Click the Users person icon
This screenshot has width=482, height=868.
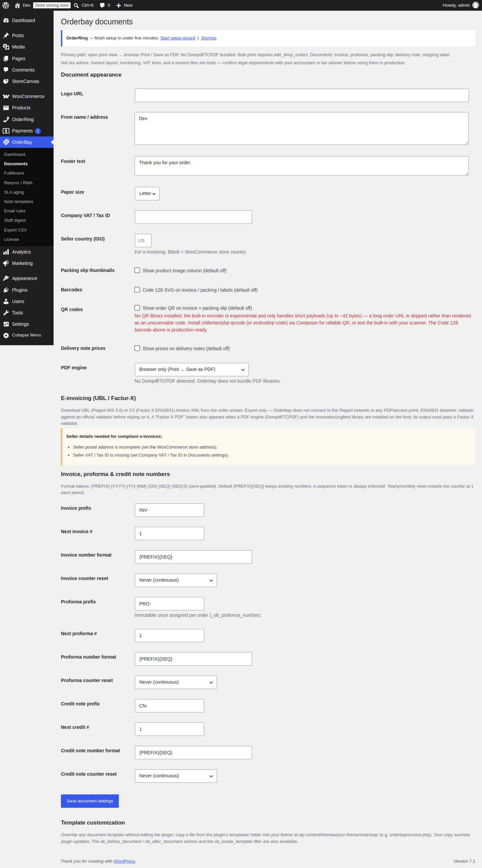pos(6,302)
